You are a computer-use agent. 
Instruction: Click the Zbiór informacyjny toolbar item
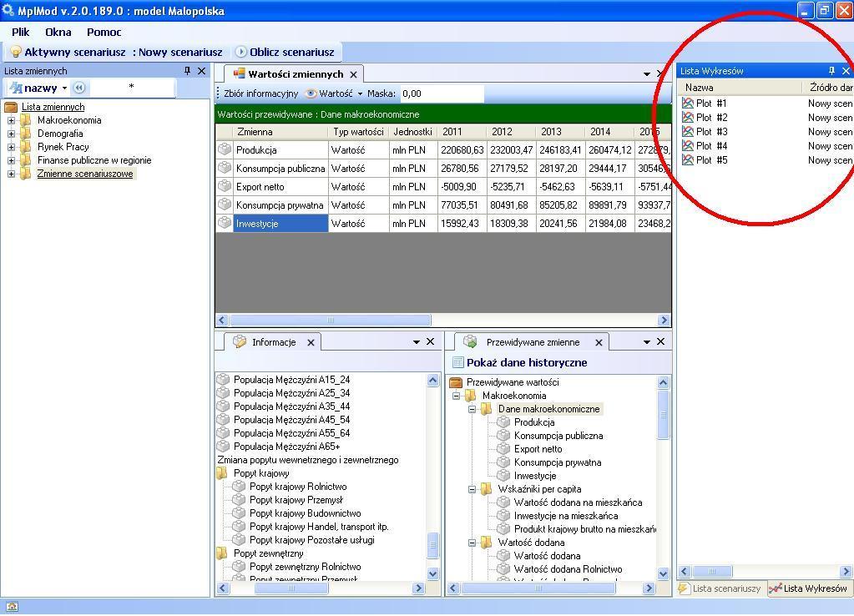(261, 93)
